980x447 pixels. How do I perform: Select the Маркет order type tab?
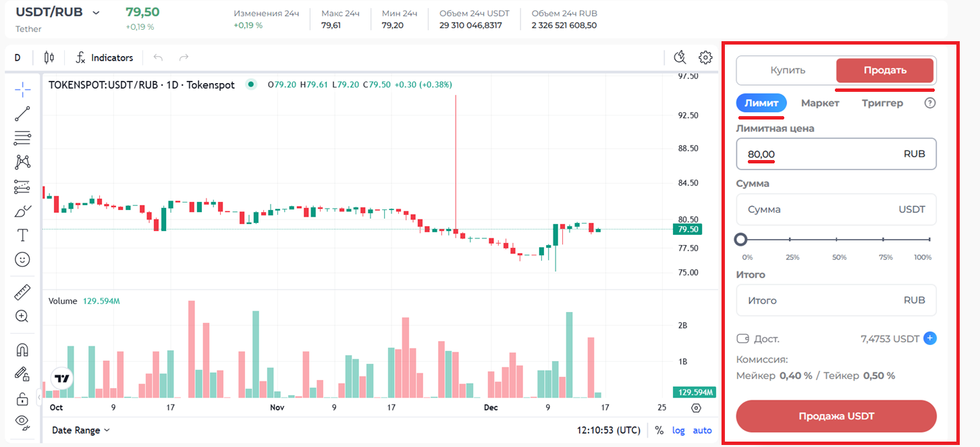(x=820, y=103)
